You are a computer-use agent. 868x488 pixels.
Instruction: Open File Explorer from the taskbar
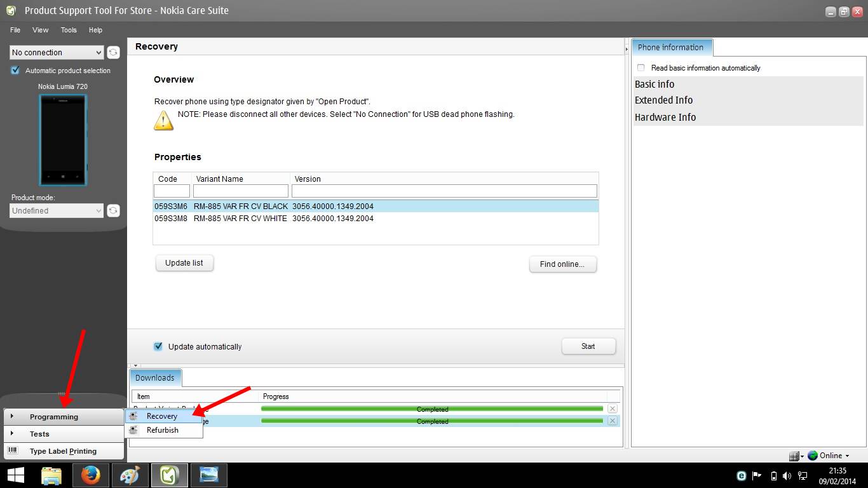[51, 475]
